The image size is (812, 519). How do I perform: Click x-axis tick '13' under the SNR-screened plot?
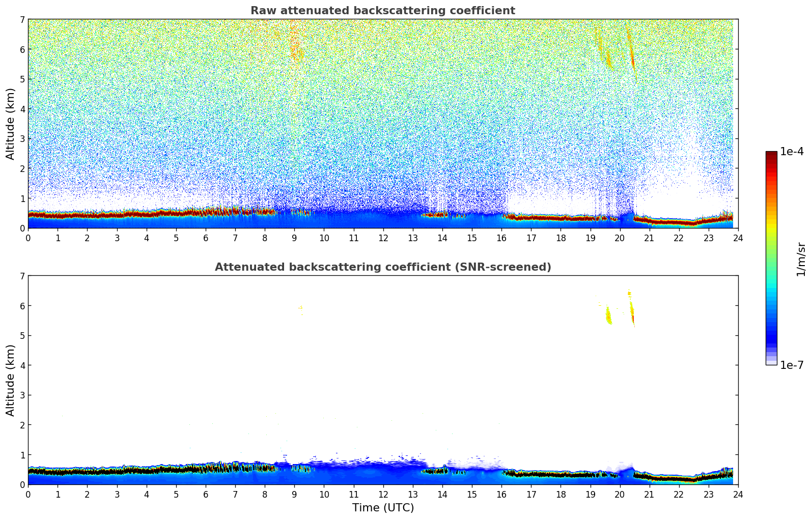(x=413, y=494)
